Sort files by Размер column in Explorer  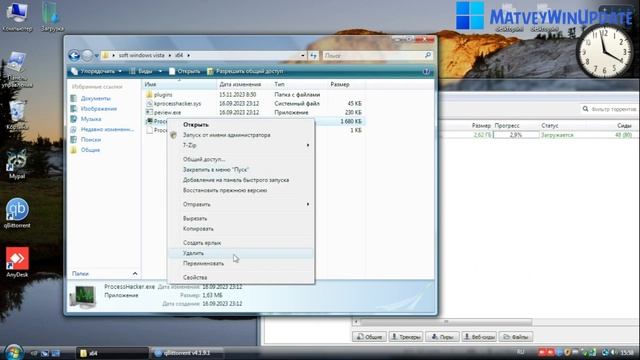pos(346,84)
